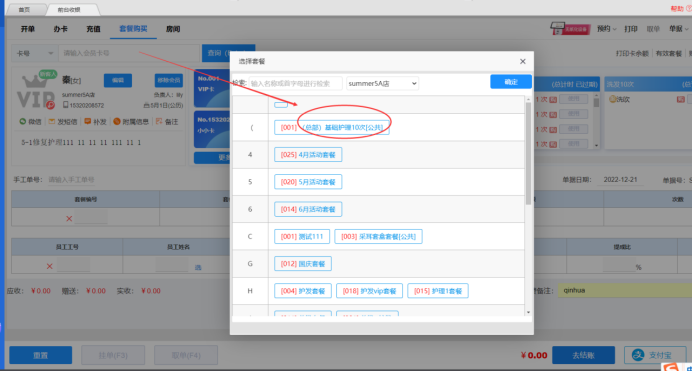Click the blue edit button beside 秦[女]
This screenshot has height=372, width=692.
tap(118, 80)
